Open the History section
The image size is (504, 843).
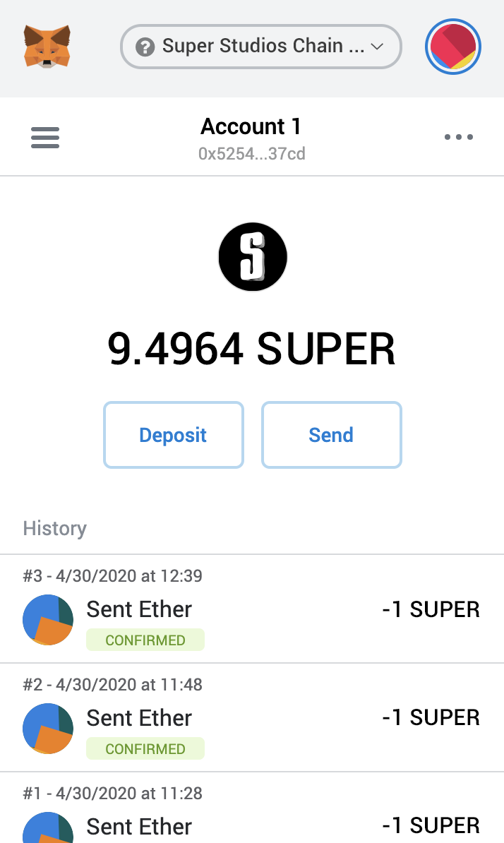pos(55,528)
